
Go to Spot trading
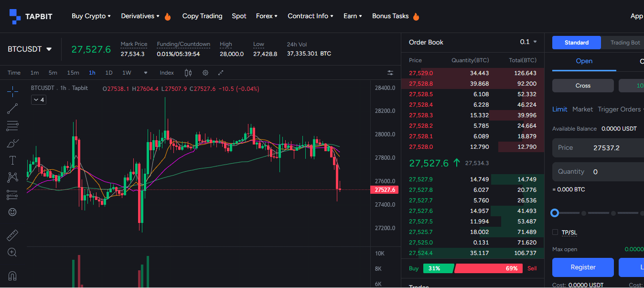tap(239, 16)
